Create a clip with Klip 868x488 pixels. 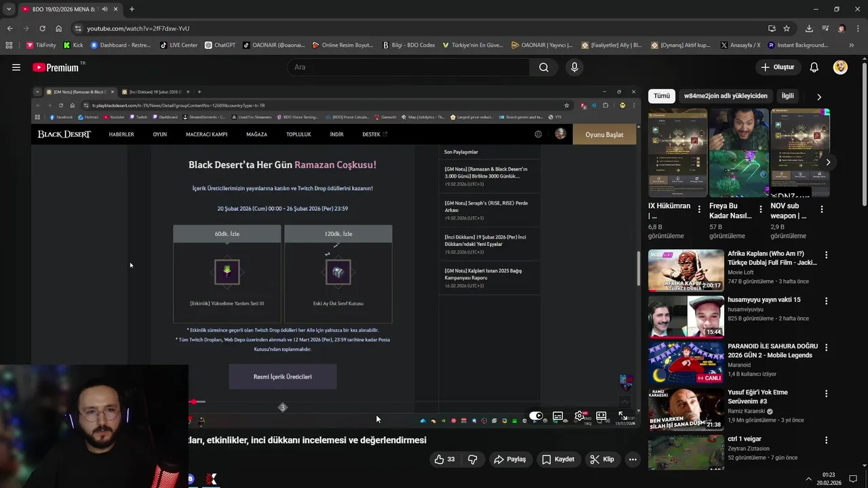pos(602,460)
